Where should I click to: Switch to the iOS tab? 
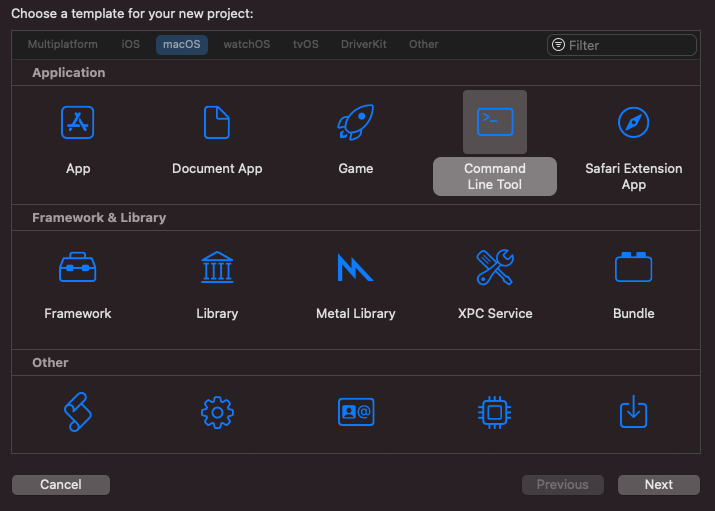tap(130, 44)
